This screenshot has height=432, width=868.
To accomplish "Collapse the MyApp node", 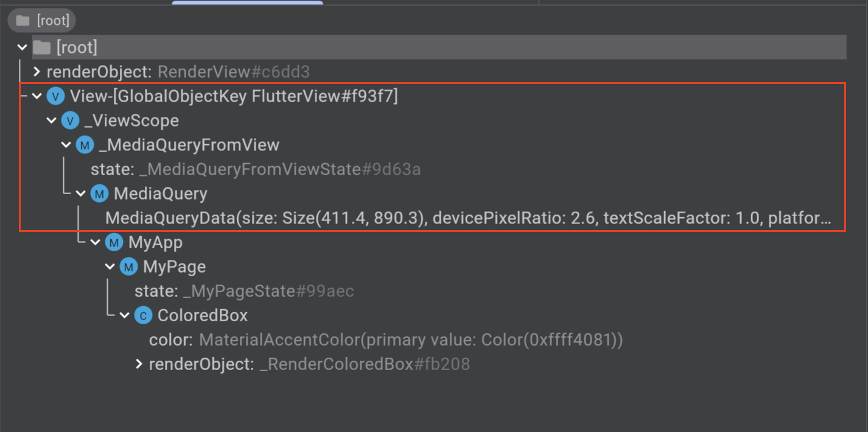I will pos(96,242).
